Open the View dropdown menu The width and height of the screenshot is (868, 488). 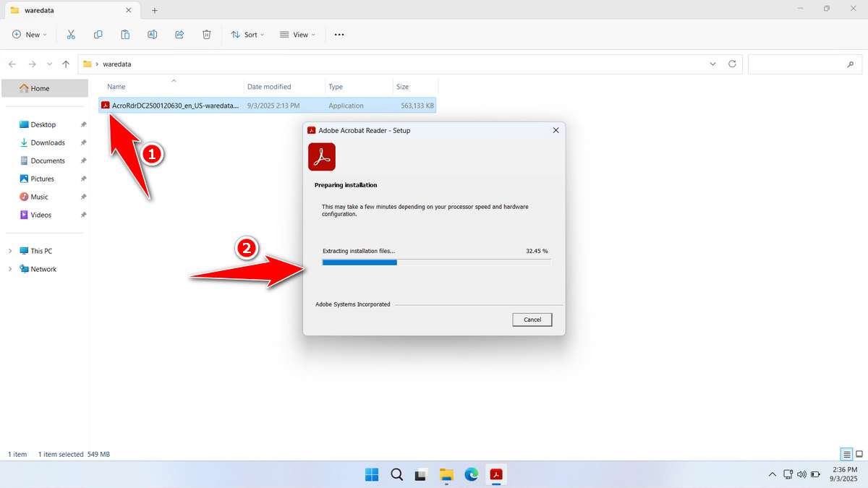[297, 34]
